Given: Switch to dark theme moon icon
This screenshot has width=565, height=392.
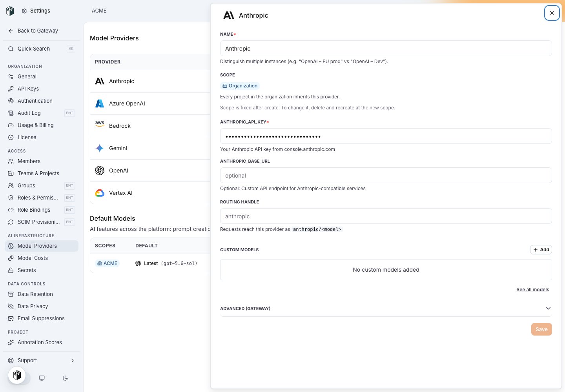Looking at the screenshot, I should point(65,378).
